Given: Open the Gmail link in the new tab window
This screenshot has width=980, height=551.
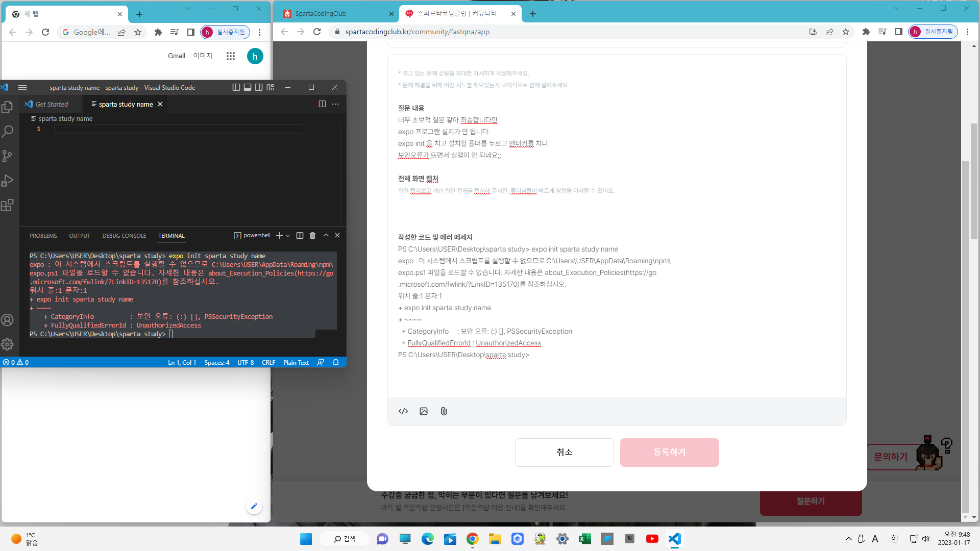Looking at the screenshot, I should point(177,56).
